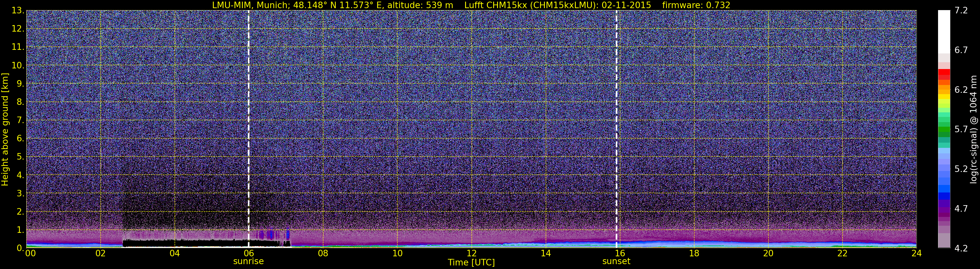
Task: Click the y-axis tick label '6.'
Action: [20, 138]
